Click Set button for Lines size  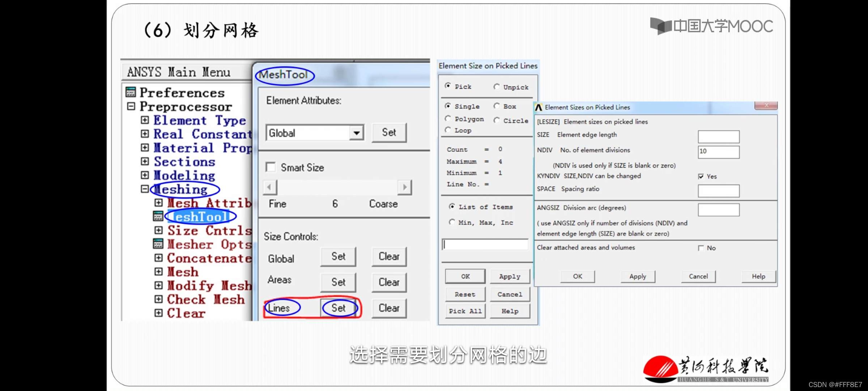click(x=339, y=308)
